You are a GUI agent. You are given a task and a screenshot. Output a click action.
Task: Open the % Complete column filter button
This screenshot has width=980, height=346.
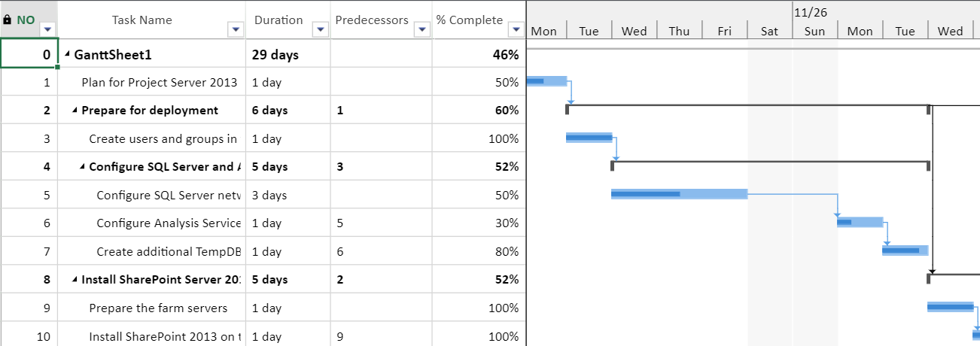point(516,29)
